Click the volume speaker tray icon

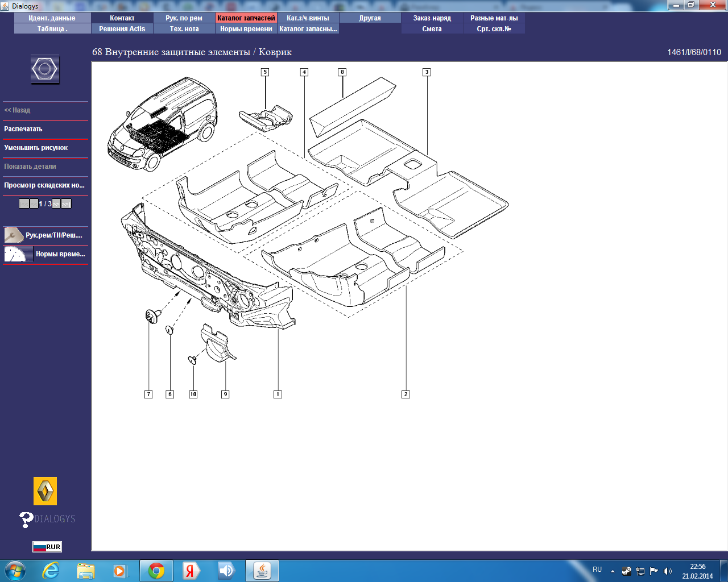[668, 571]
